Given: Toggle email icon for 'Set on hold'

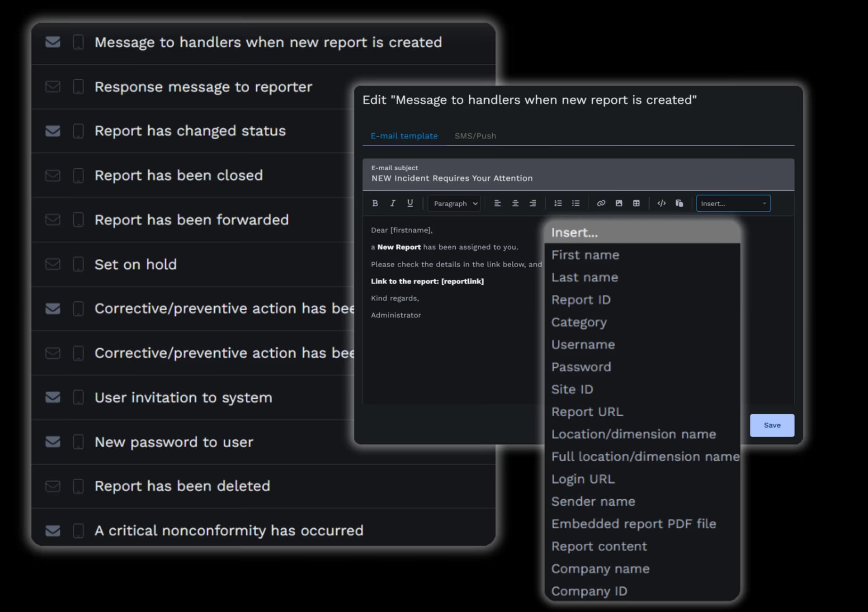Looking at the screenshot, I should pos(53,264).
